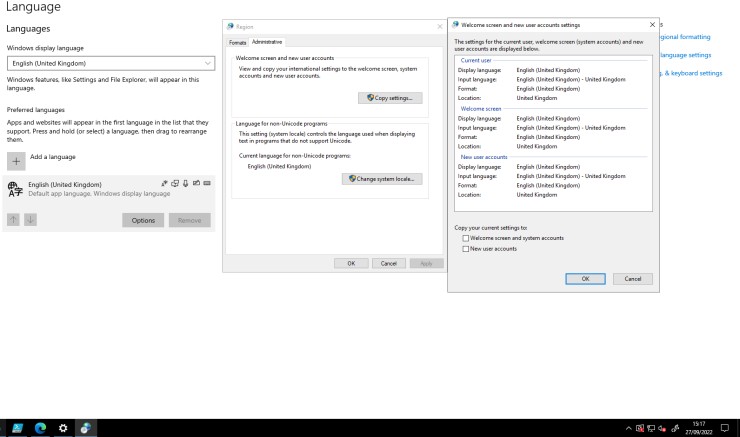Click the taskbar clock showing 15:17
740x437 pixels.
point(698,427)
